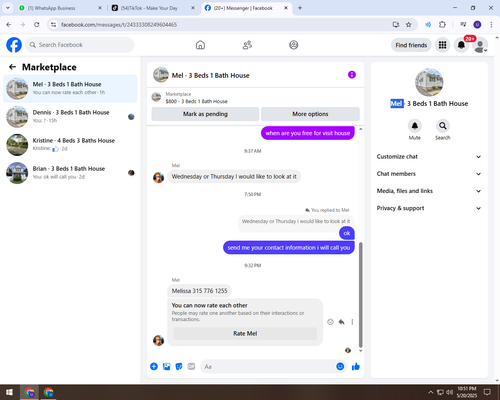Open Brian - 3 Beds 1 Bath House chat
Screen dimensions: 500x400
coord(70,173)
